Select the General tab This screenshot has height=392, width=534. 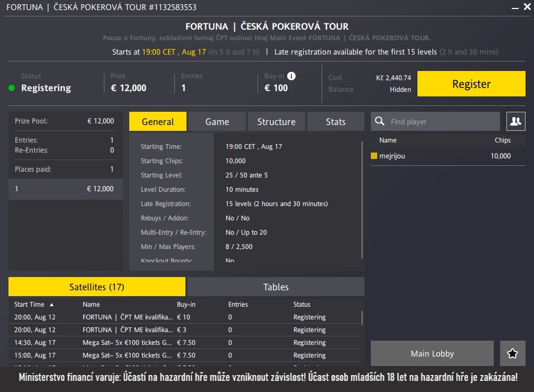158,121
